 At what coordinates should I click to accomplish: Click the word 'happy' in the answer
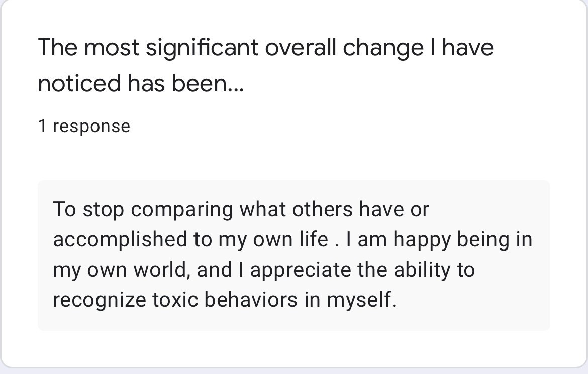[x=422, y=240]
